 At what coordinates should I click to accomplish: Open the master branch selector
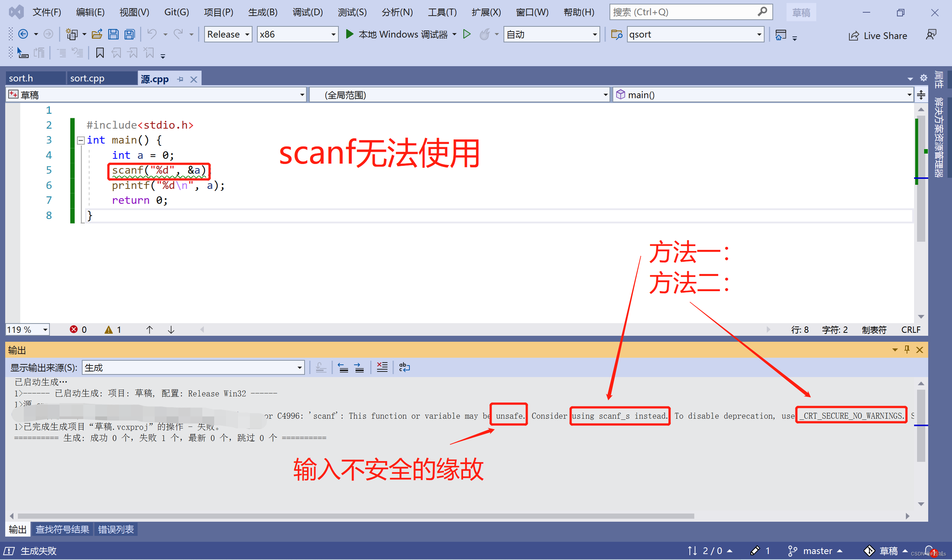point(815,551)
